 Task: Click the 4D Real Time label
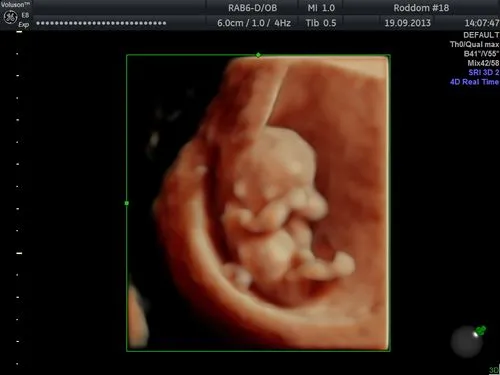474,82
